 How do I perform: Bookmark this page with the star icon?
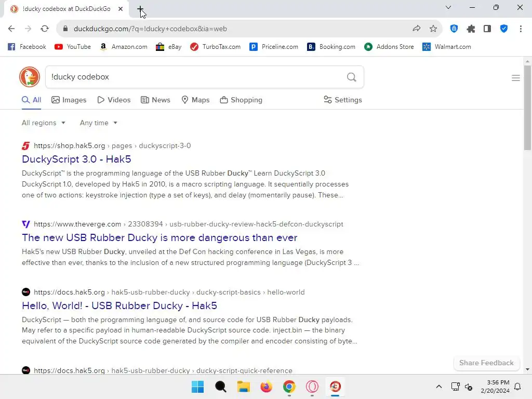[433, 29]
